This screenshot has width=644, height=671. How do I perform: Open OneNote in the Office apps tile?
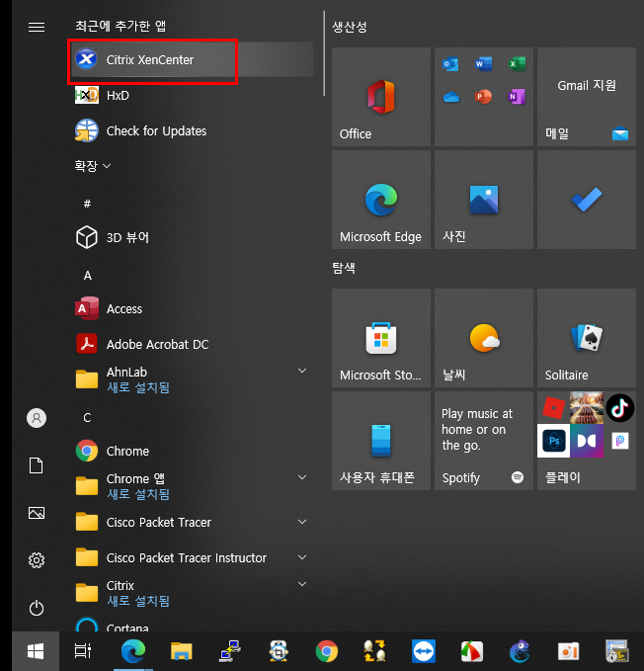coord(517,97)
